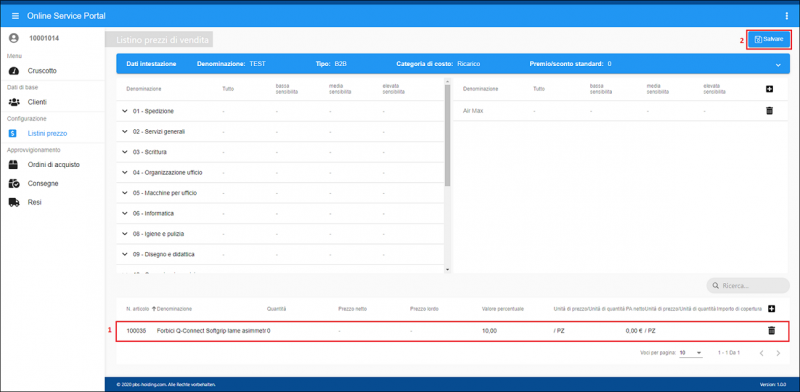Open the three-dot options menu
This screenshot has height=392, width=800.
click(x=787, y=16)
